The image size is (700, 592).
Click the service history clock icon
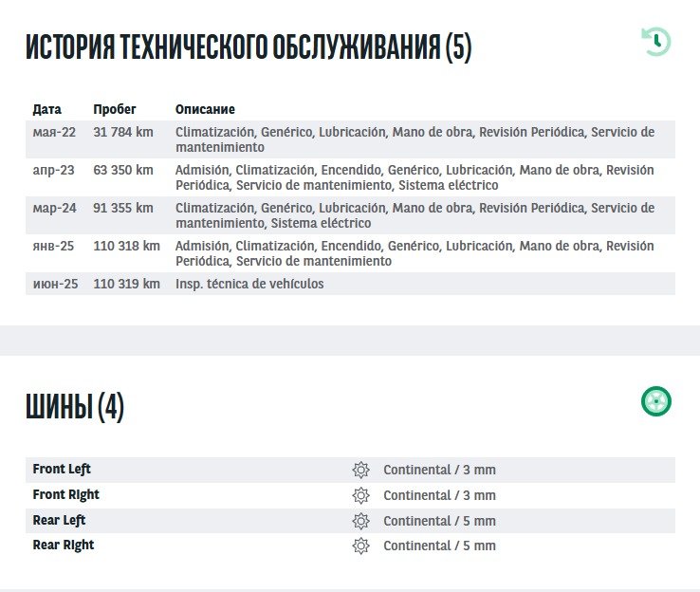[x=655, y=42]
